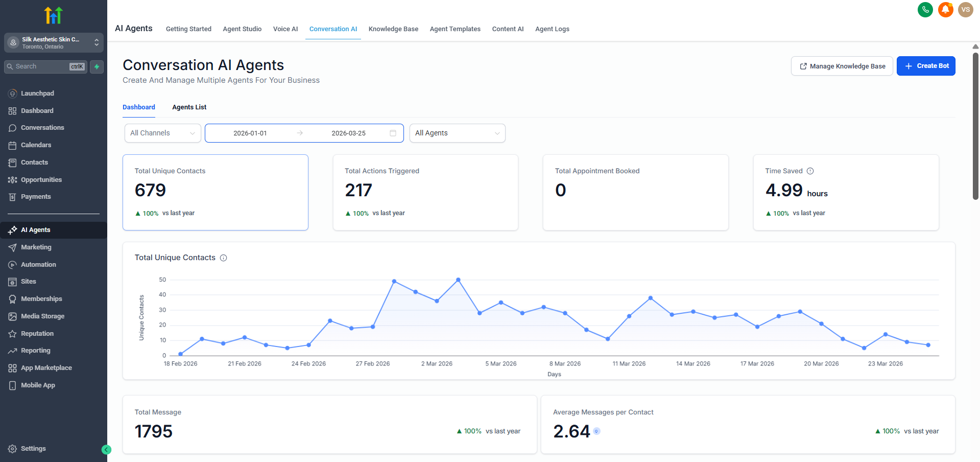Viewport: 980px width, 462px height.
Task: Expand the All Channels dropdown
Action: (162, 133)
